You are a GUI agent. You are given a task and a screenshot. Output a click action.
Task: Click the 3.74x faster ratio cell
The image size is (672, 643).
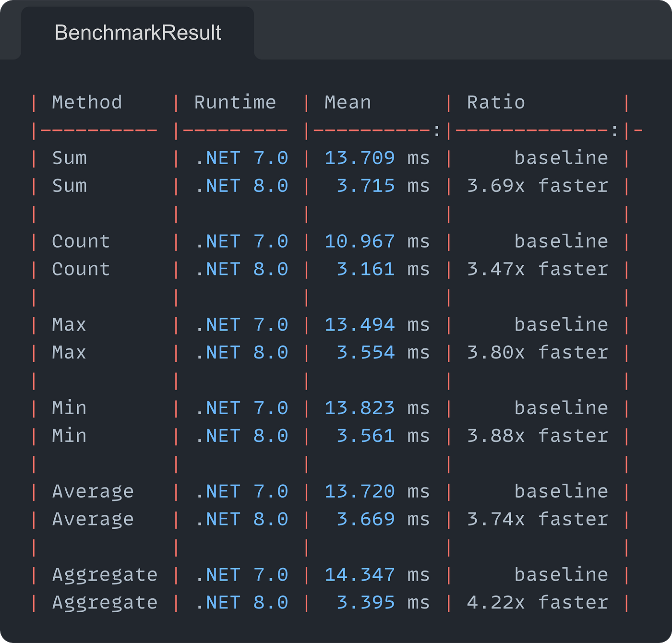pos(537,519)
